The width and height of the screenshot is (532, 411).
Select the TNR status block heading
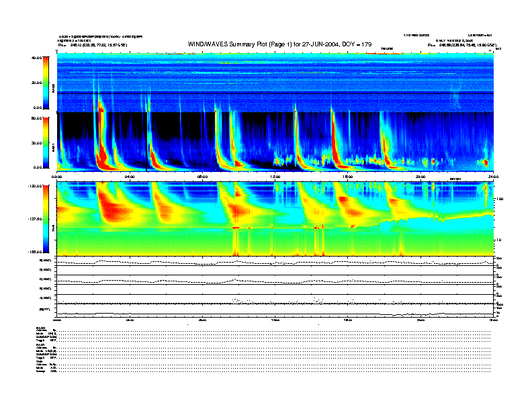click(39, 361)
